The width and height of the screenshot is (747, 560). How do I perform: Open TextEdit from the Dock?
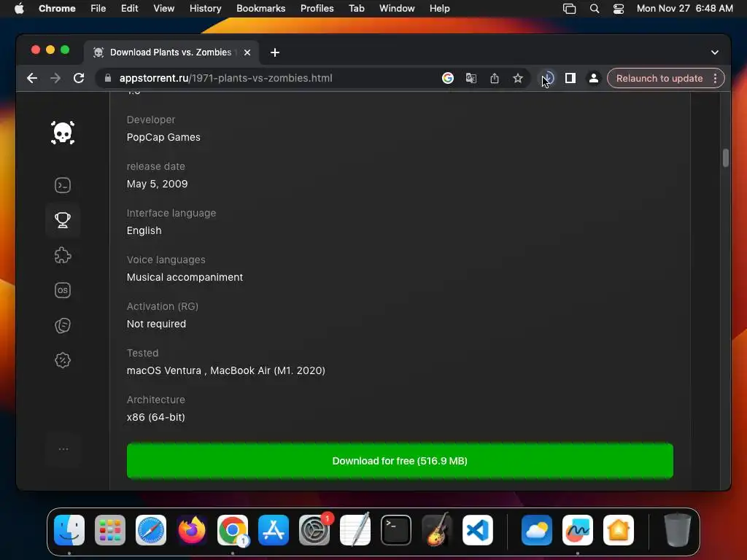355,530
